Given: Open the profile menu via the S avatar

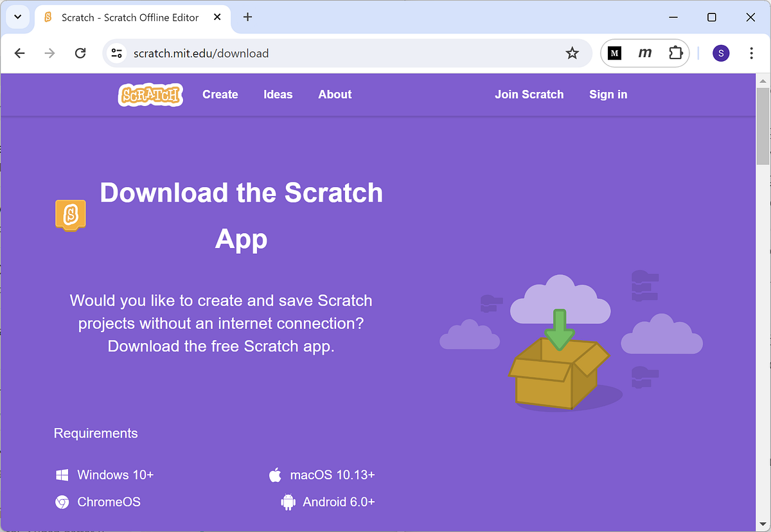Looking at the screenshot, I should (721, 53).
